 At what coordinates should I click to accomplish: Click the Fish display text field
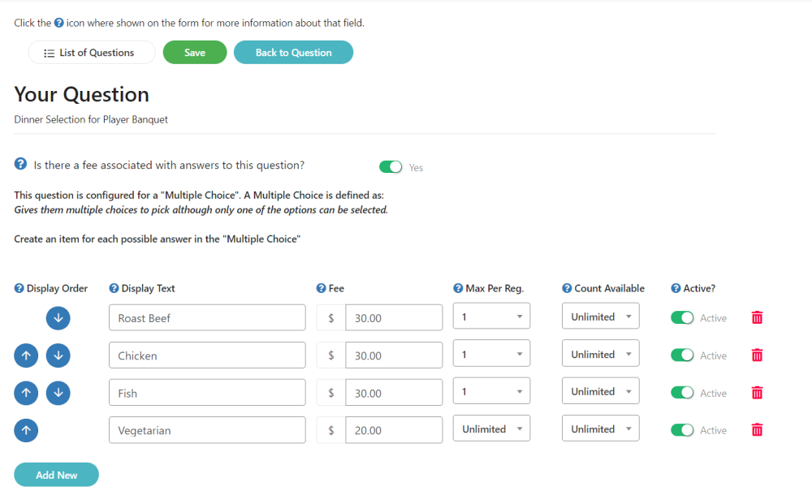(x=207, y=393)
